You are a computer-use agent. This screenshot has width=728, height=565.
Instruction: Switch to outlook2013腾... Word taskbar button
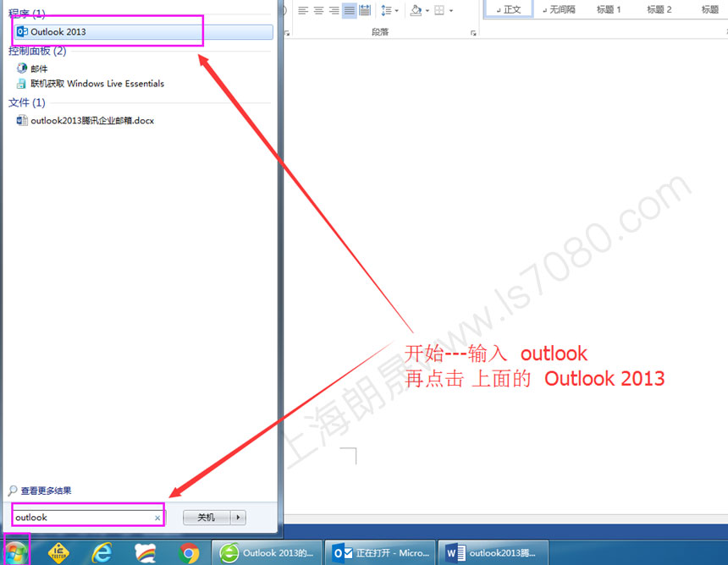(493, 553)
